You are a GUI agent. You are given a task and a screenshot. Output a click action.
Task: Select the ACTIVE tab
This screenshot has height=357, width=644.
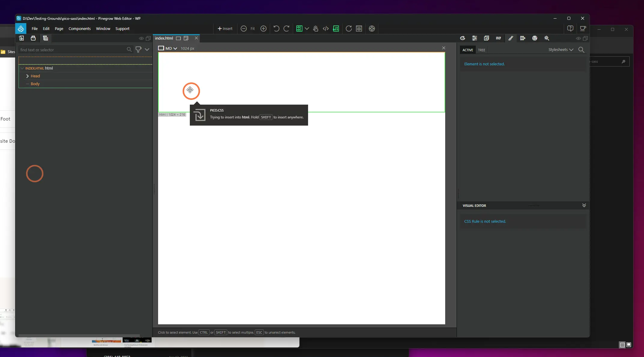click(468, 50)
